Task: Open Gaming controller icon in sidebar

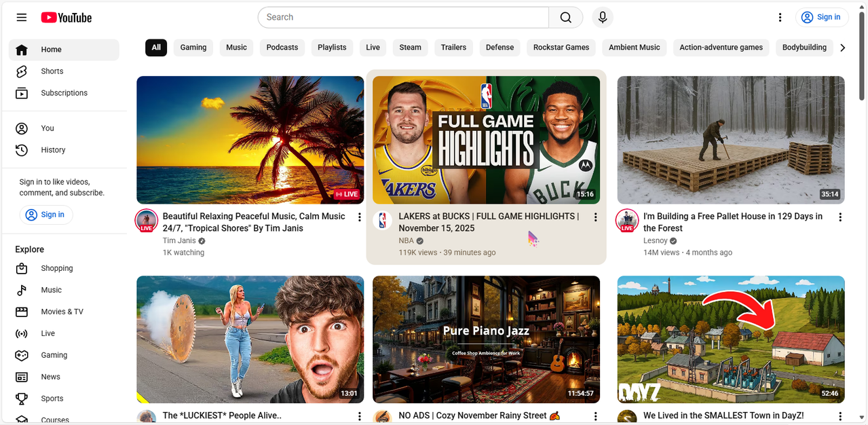Action: [22, 355]
